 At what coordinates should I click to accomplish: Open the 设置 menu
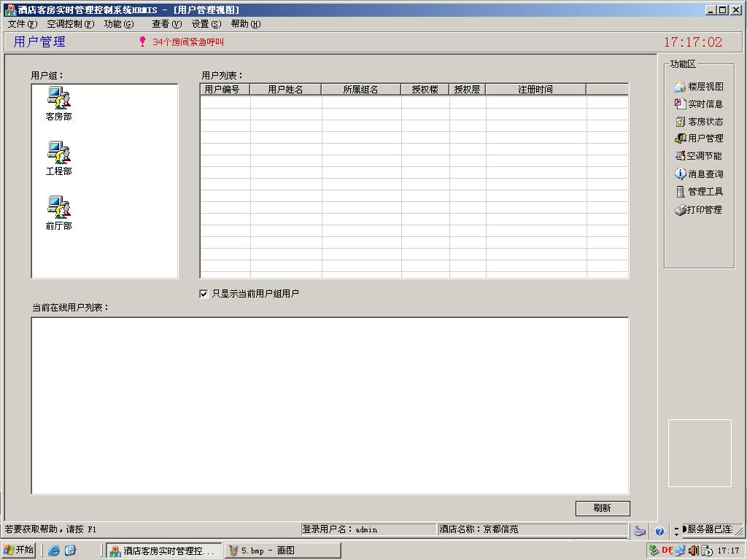point(206,24)
